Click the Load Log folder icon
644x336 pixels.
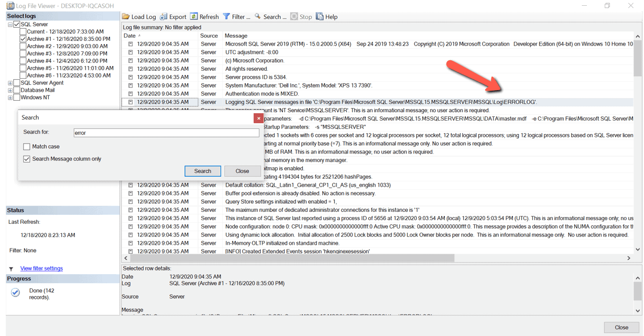click(126, 17)
